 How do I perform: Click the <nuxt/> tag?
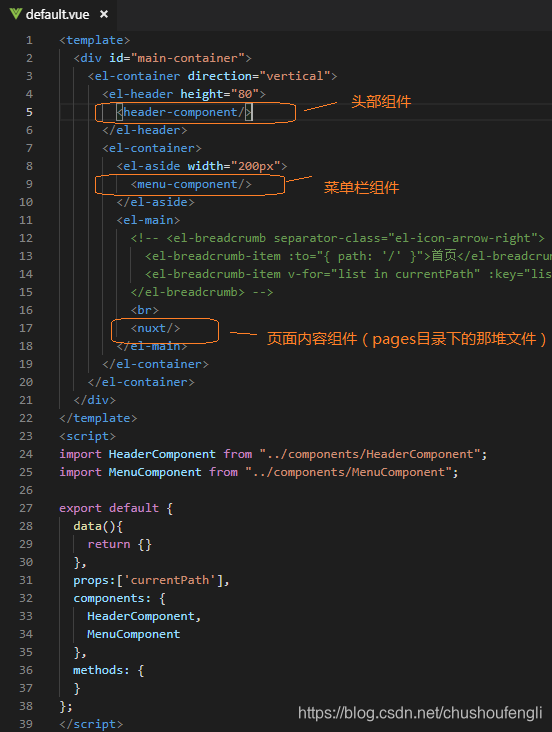click(155, 328)
